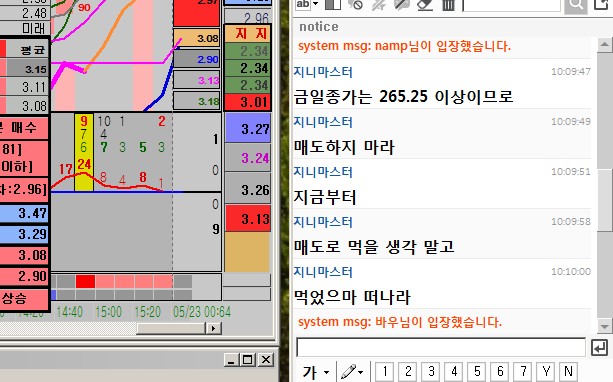Click chat scrollbar down arrow
Image resolution: width=613 pixels, height=382 pixels.
pyautogui.click(x=604, y=326)
